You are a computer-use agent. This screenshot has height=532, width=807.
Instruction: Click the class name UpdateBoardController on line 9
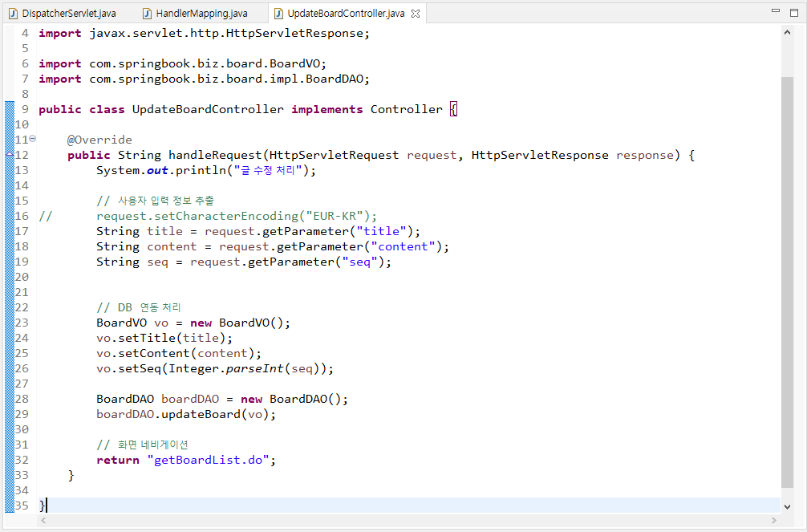208,109
